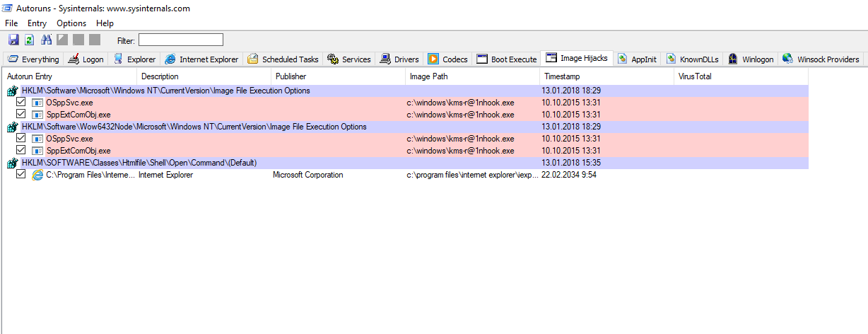Click the 'Microsoft Corporation' publisher cell
The height and width of the screenshot is (334, 868).
tap(308, 175)
